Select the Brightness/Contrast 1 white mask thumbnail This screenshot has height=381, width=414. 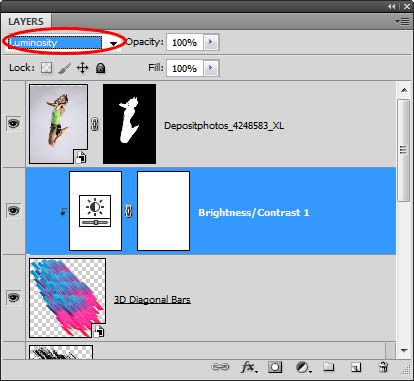click(x=163, y=211)
